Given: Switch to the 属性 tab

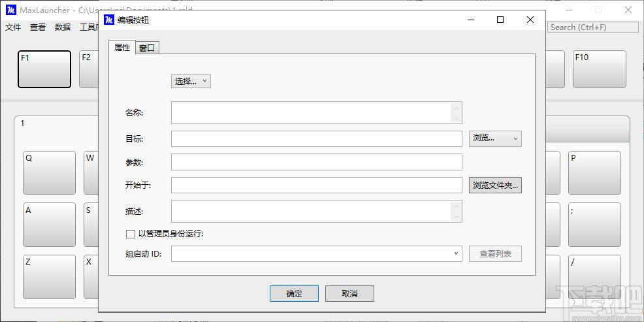Looking at the screenshot, I should [122, 48].
